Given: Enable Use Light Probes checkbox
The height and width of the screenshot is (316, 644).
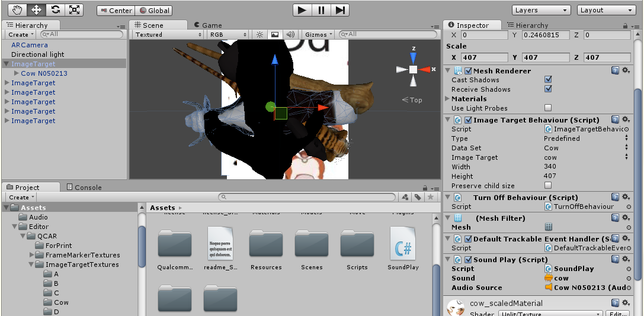Looking at the screenshot, I should (548, 108).
